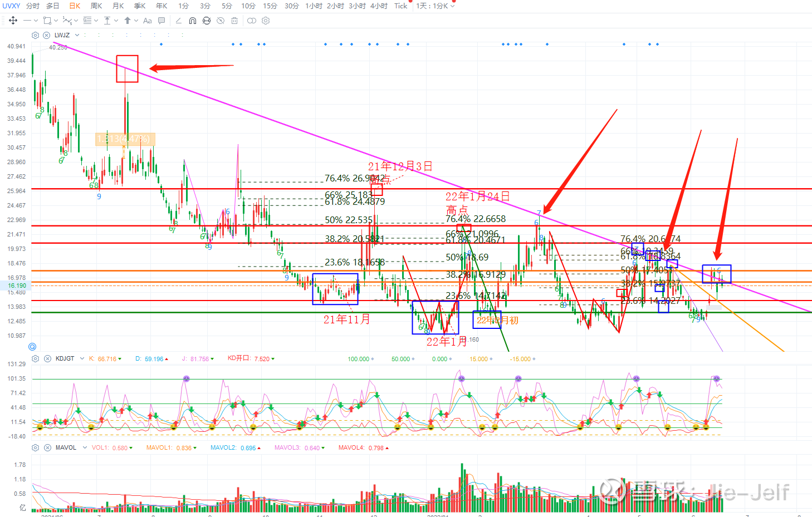The width and height of the screenshot is (812, 517).
Task: Switch to 3分 interval
Action: point(205,6)
